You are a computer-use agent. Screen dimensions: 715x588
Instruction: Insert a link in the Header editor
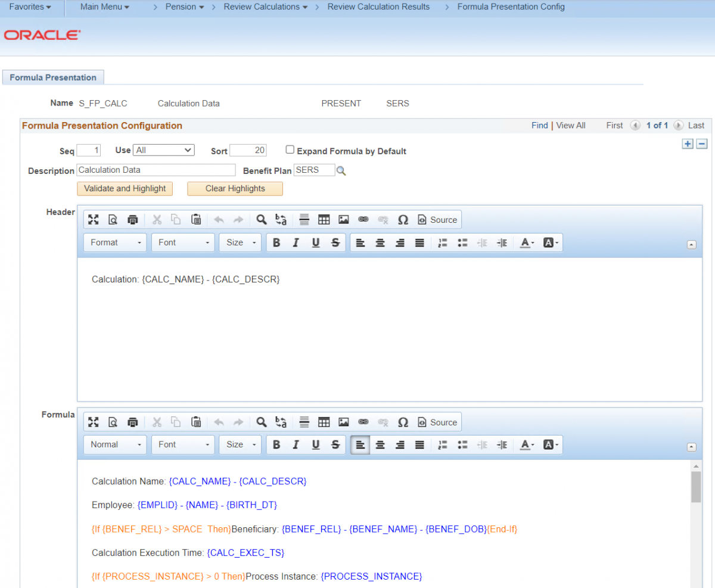363,219
